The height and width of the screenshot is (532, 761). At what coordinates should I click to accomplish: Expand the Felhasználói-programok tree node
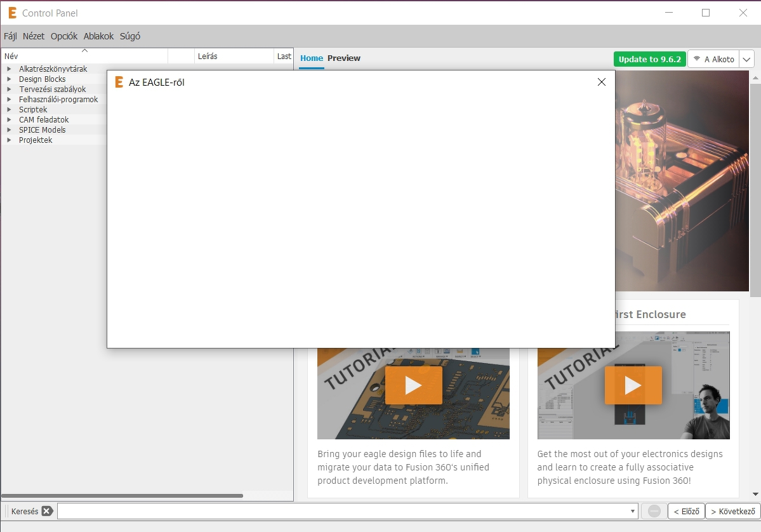[9, 100]
